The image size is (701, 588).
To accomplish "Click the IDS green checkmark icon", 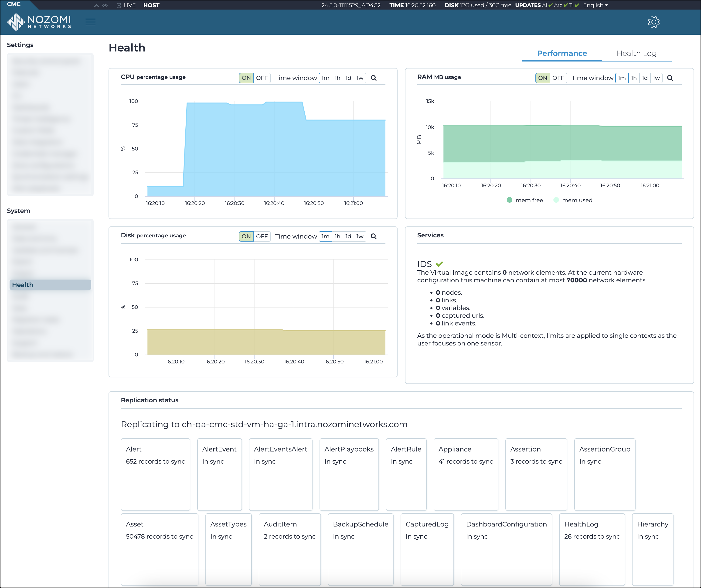I will point(439,264).
